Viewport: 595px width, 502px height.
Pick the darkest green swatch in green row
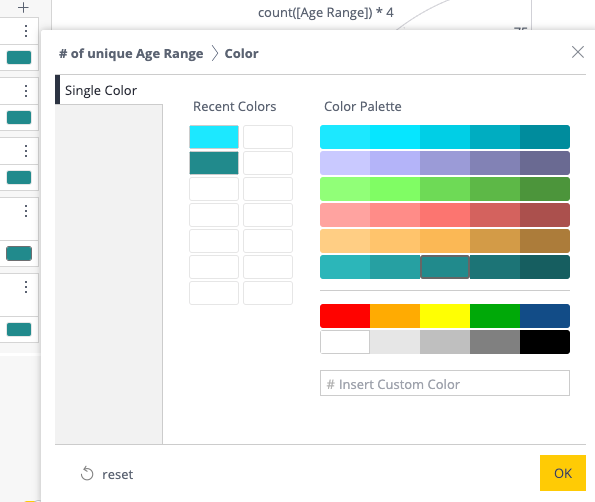tap(545, 189)
